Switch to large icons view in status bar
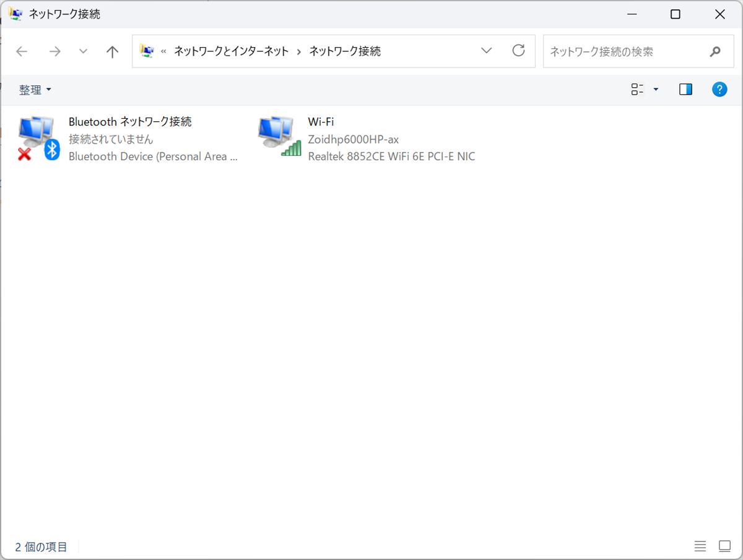This screenshot has height=560, width=743. coord(724,546)
